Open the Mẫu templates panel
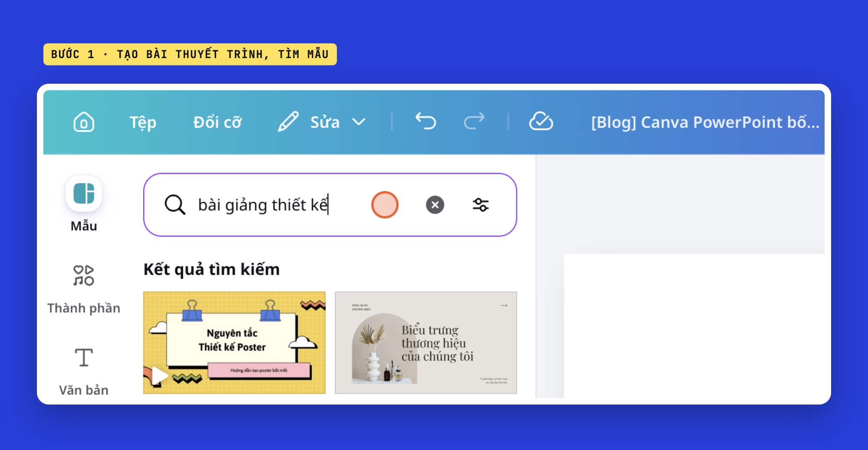 pos(84,204)
